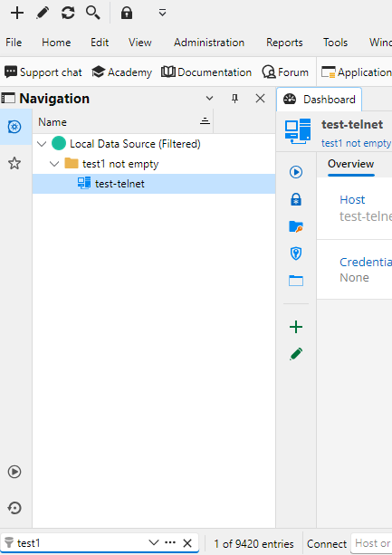Click the folder with key icon

(296, 226)
